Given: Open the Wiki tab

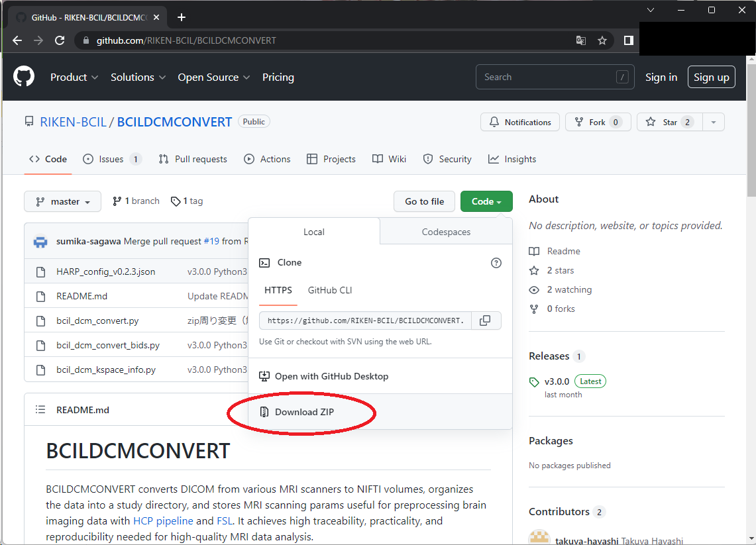Looking at the screenshot, I should pyautogui.click(x=389, y=159).
